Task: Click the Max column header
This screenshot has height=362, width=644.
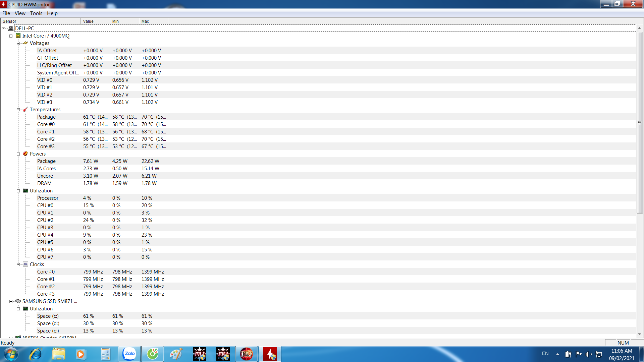Action: 153,21
